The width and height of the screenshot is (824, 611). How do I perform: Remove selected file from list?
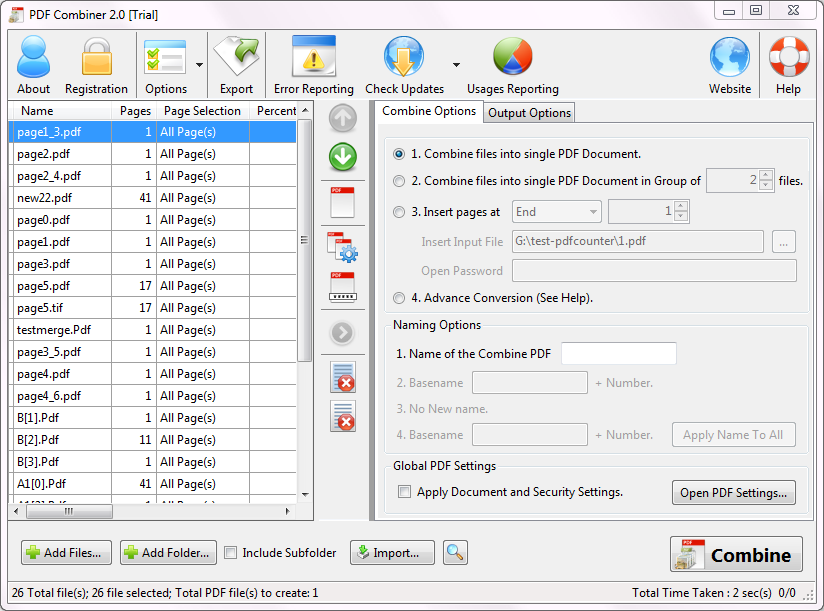click(x=343, y=377)
